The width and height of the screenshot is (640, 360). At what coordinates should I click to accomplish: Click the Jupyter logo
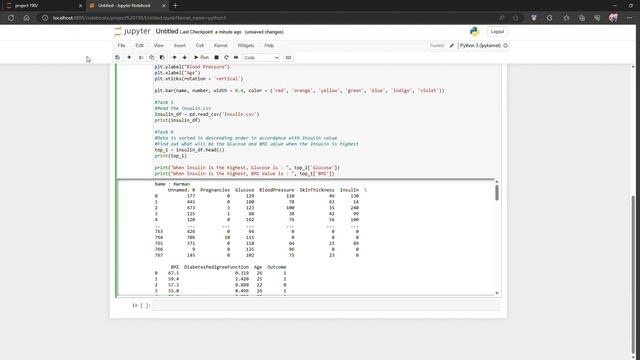[132, 31]
